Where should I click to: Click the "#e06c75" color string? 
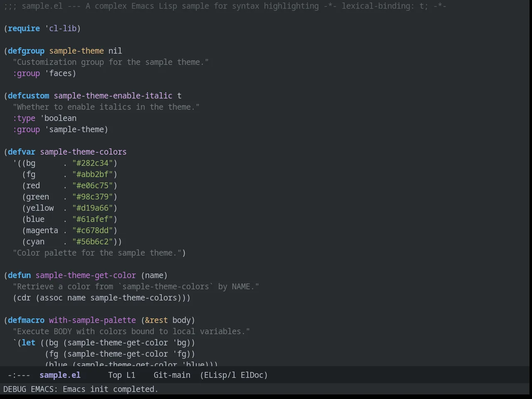click(93, 185)
